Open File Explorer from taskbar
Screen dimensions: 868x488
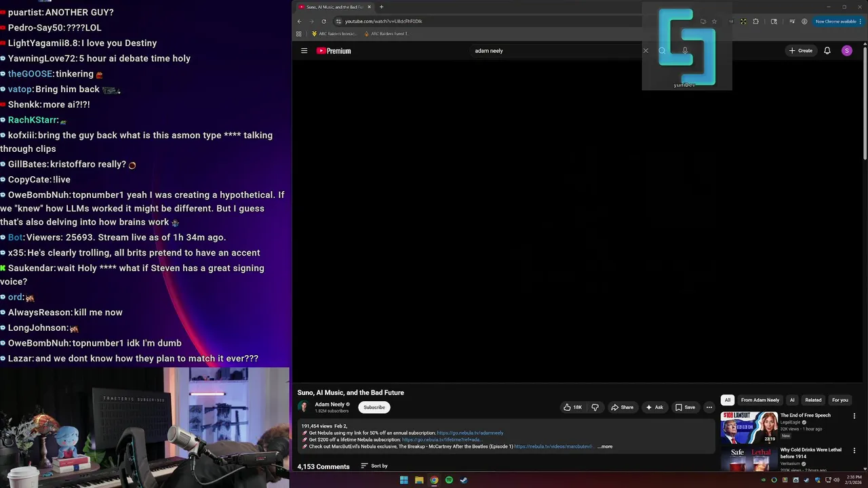coord(419,480)
